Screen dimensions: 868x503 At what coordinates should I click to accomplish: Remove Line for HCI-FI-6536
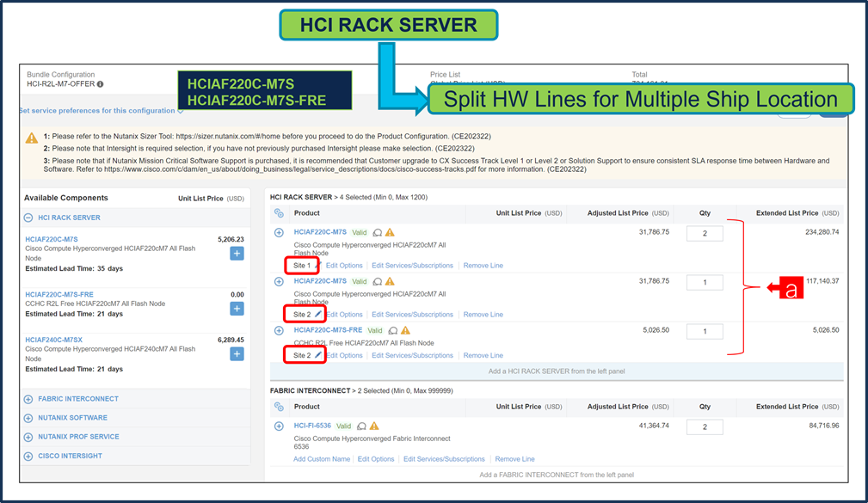(514, 459)
